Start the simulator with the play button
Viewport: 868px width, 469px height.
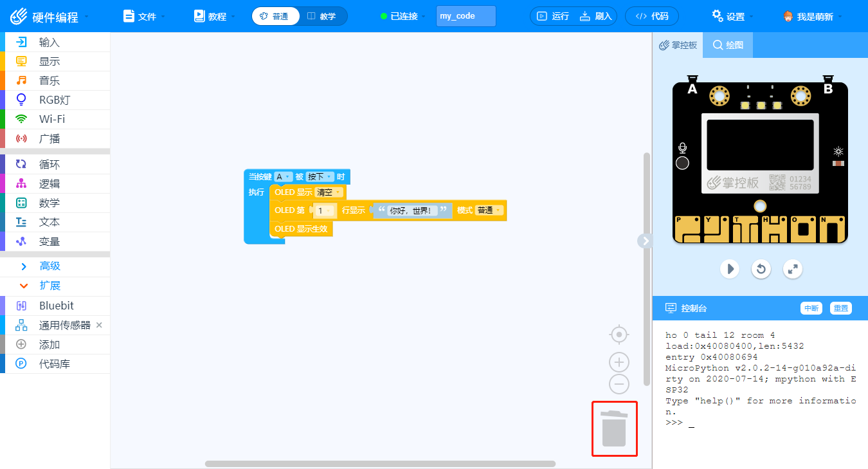(729, 268)
